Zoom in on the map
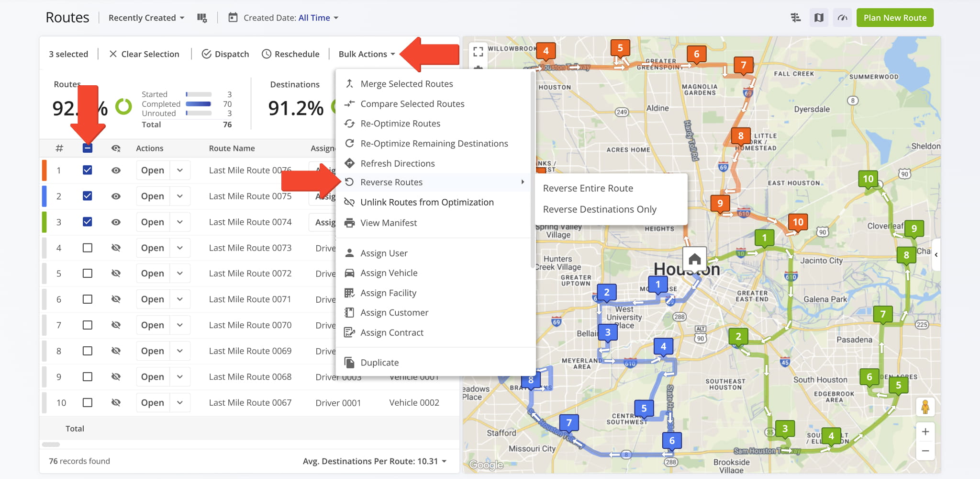The image size is (980, 479). [x=925, y=432]
